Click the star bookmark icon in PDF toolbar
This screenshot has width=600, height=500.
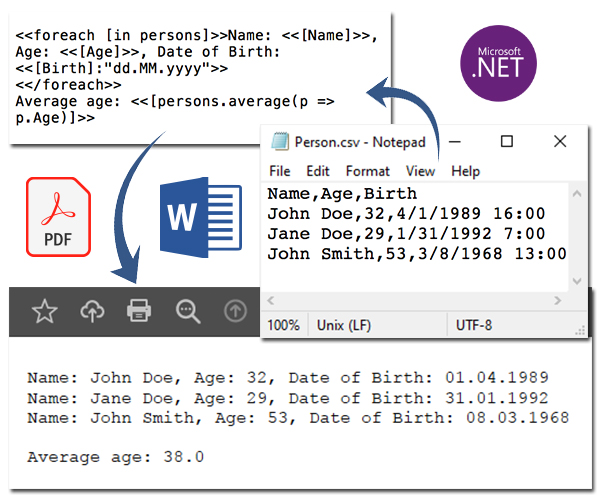coord(44,312)
